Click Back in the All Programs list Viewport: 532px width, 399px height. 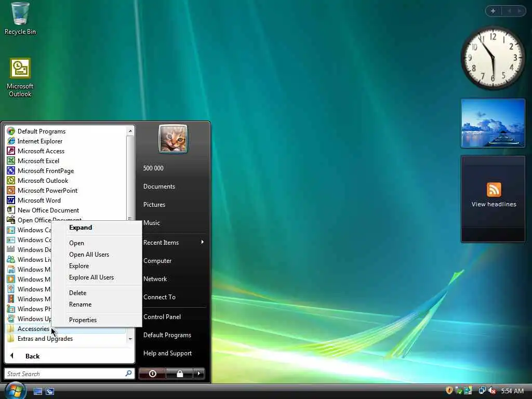69,356
